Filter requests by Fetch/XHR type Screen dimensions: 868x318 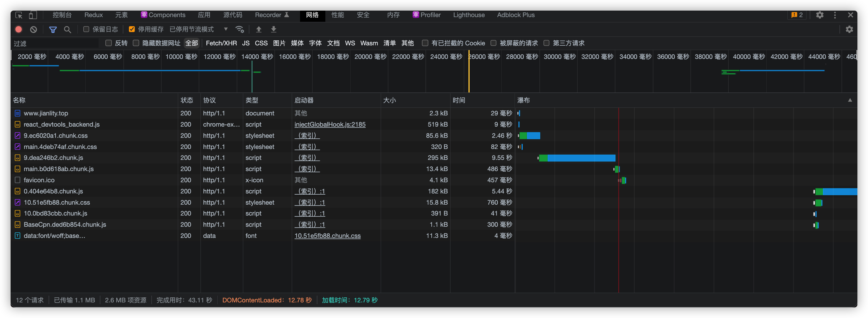[x=221, y=43]
